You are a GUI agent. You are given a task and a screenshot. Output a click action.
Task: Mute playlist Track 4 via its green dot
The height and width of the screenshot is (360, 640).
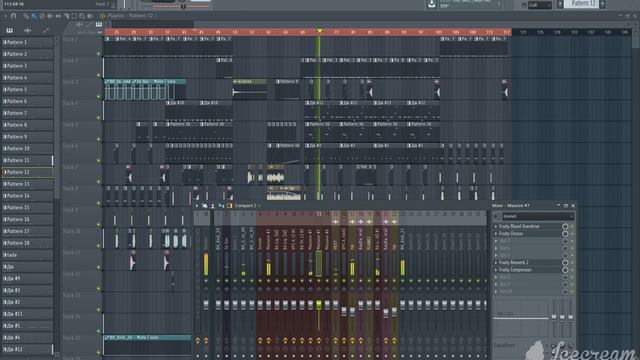pyautogui.click(x=98, y=118)
